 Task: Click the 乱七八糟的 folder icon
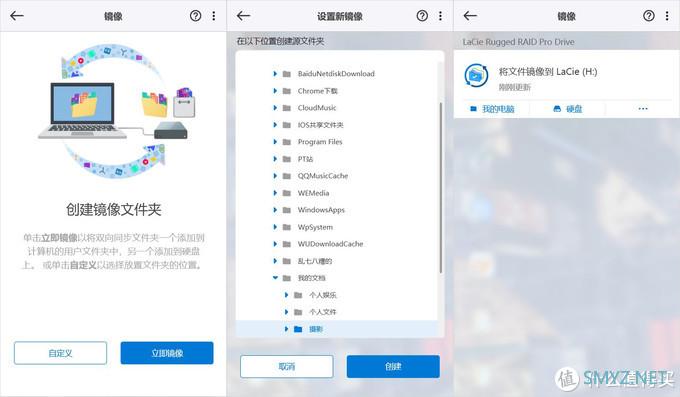click(287, 261)
